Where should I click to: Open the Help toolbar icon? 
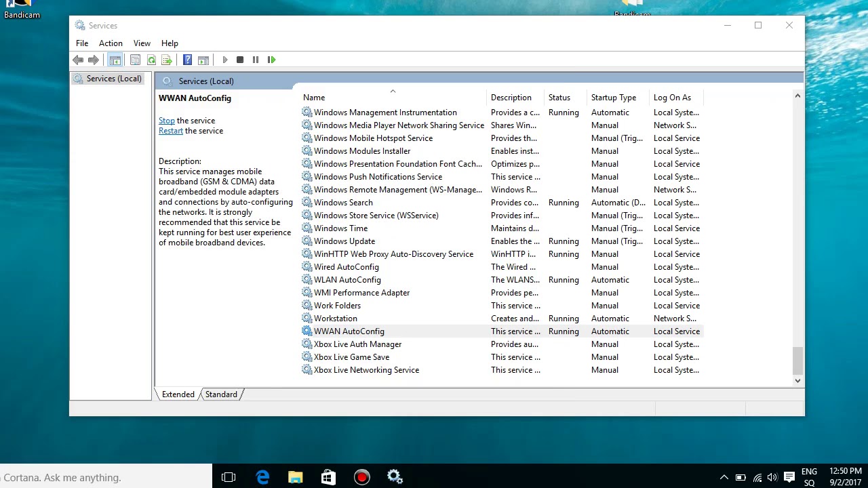[x=187, y=60]
